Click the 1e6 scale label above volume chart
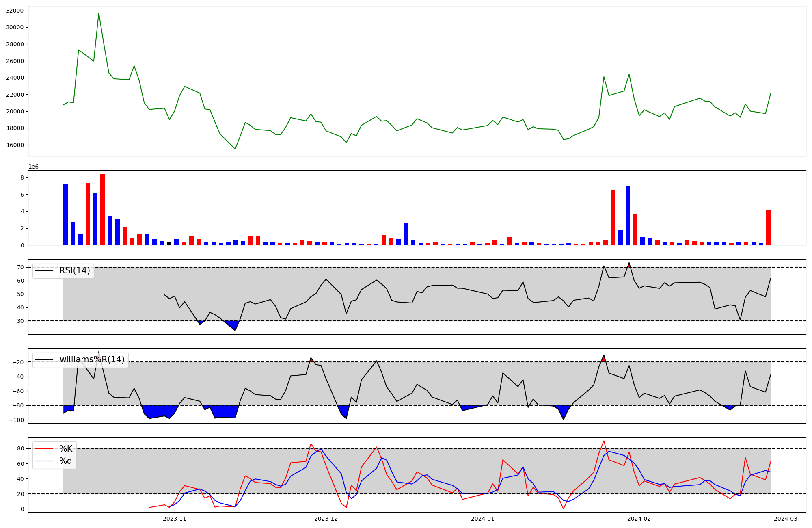812x528 pixels. (33, 167)
